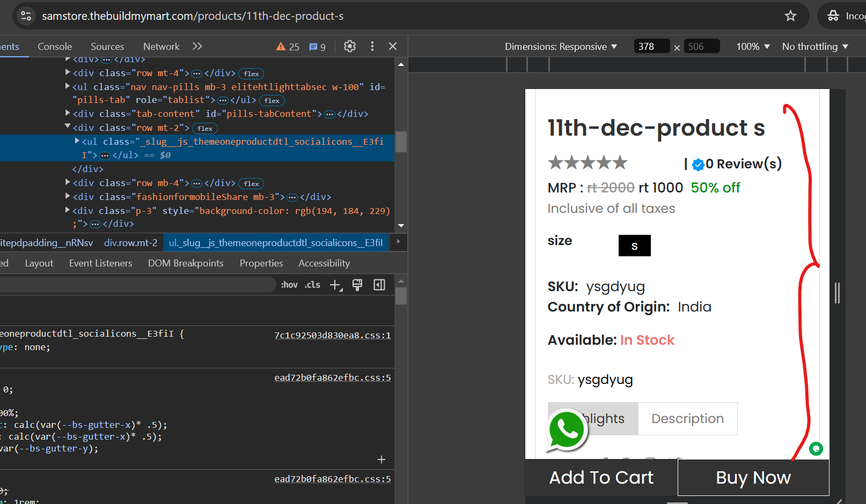Image resolution: width=866 pixels, height=504 pixels.
Task: Open DevTools settings gear
Action: [350, 46]
